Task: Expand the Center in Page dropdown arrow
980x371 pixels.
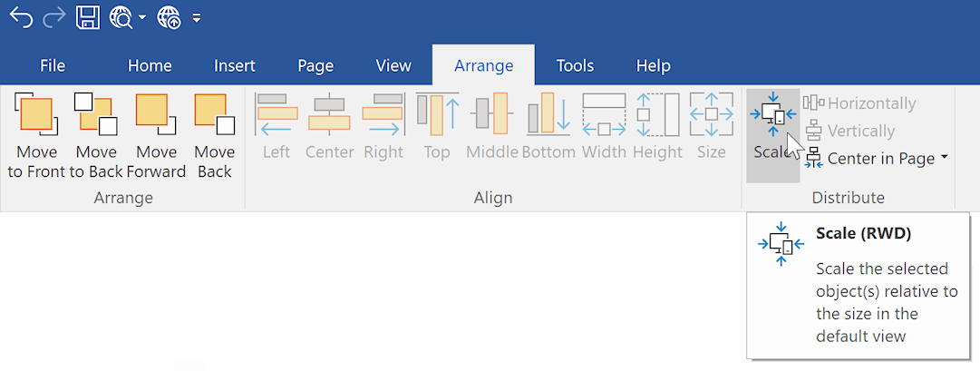Action: coord(945,158)
